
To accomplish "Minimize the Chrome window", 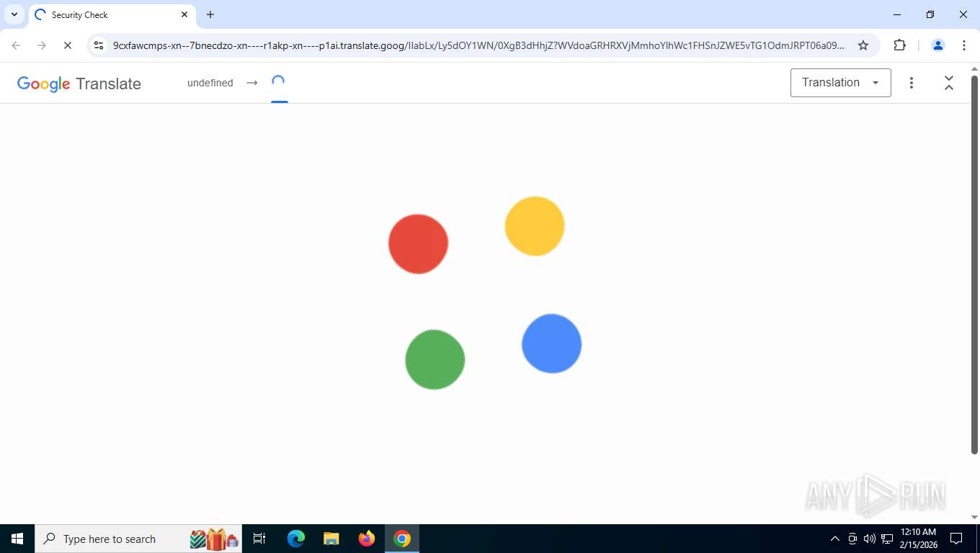I will click(897, 14).
